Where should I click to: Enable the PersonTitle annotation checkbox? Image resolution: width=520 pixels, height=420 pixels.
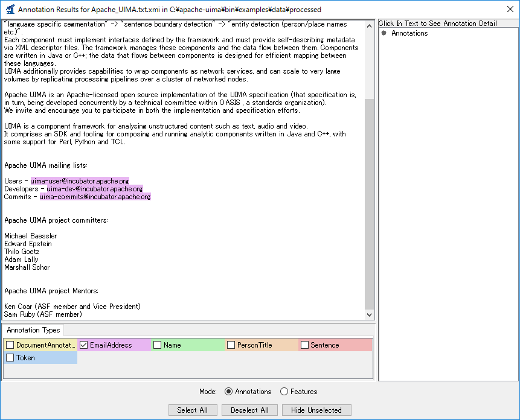click(x=231, y=345)
